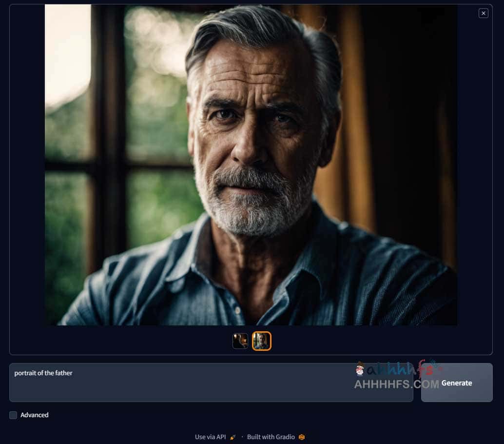Viewport: 504px width, 444px height.
Task: Enable the Advanced checkbox
Action: point(13,415)
